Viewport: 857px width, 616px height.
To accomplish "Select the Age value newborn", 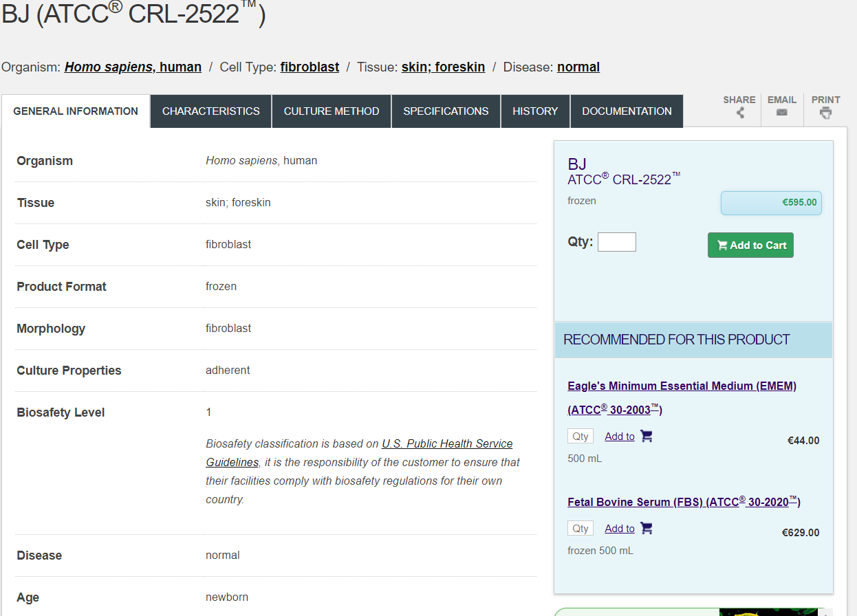I will pyautogui.click(x=227, y=597).
